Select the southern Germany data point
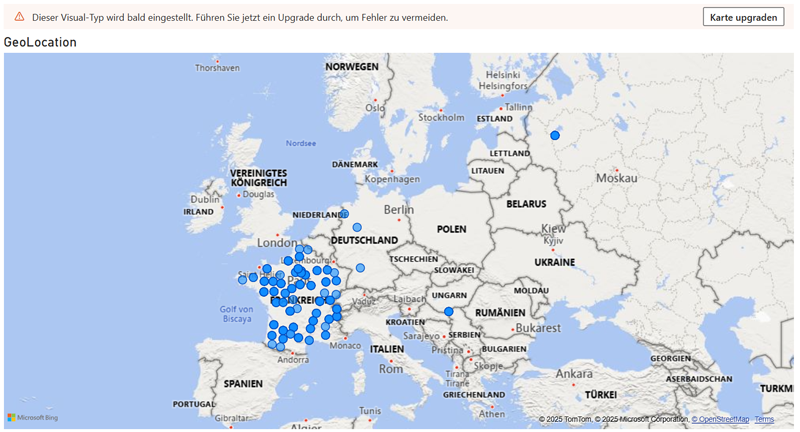 (360, 268)
